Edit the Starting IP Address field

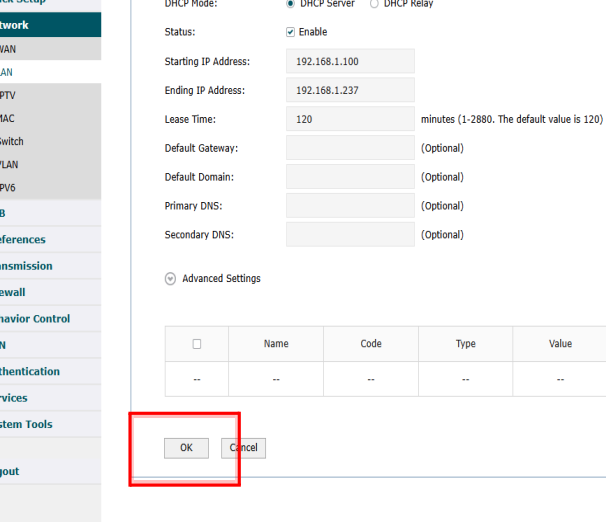pos(350,61)
